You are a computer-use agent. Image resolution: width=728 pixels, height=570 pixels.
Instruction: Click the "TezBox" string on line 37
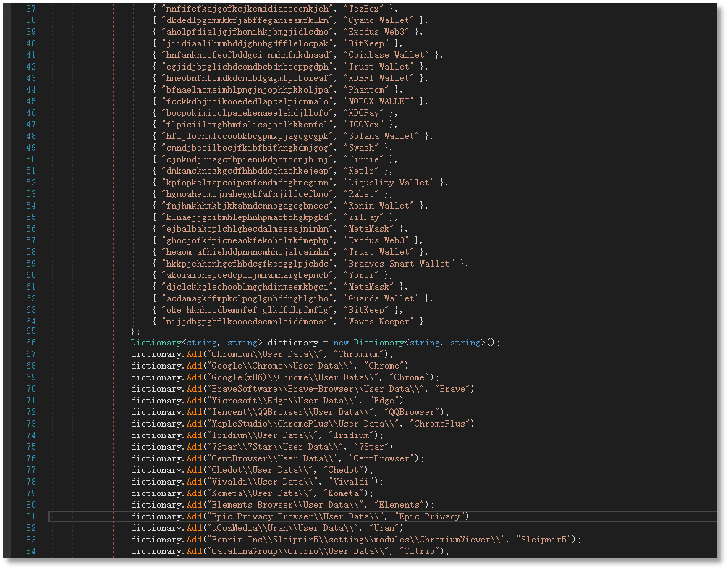[364, 9]
